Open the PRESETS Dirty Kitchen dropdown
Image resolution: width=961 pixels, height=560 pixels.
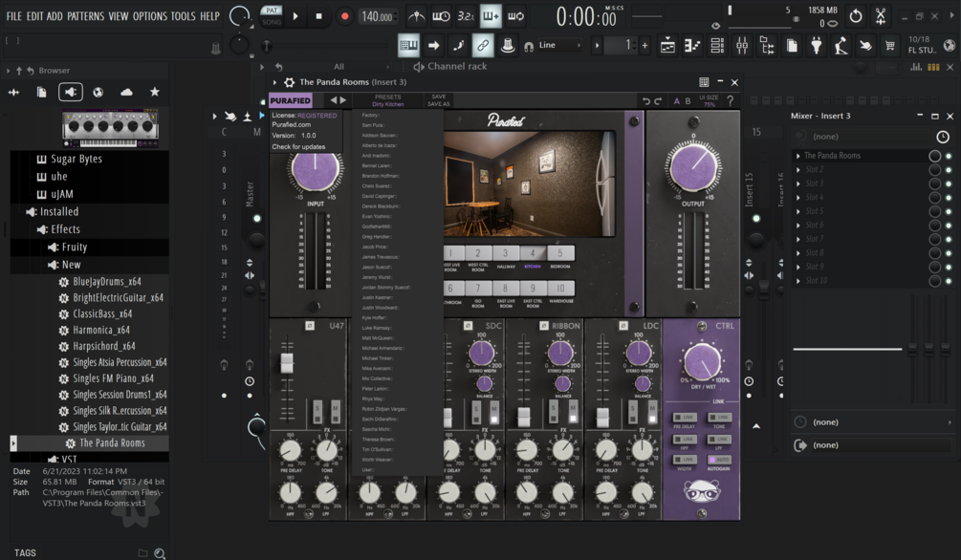pyautogui.click(x=388, y=100)
